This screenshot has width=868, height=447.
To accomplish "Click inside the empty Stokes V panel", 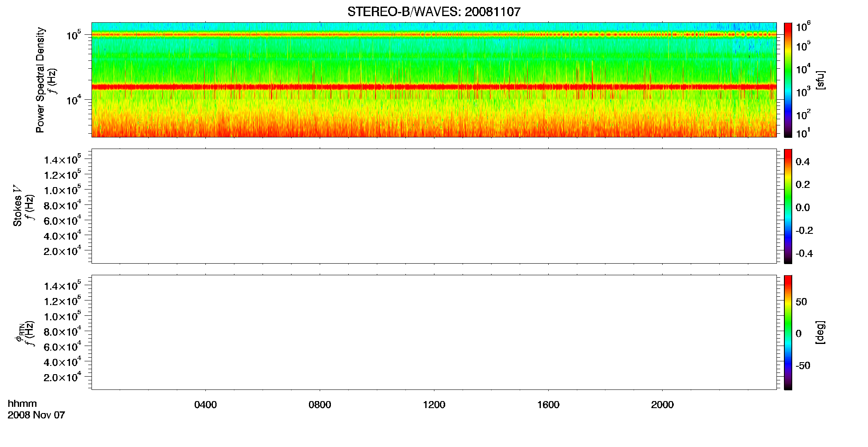I will click(x=434, y=206).
